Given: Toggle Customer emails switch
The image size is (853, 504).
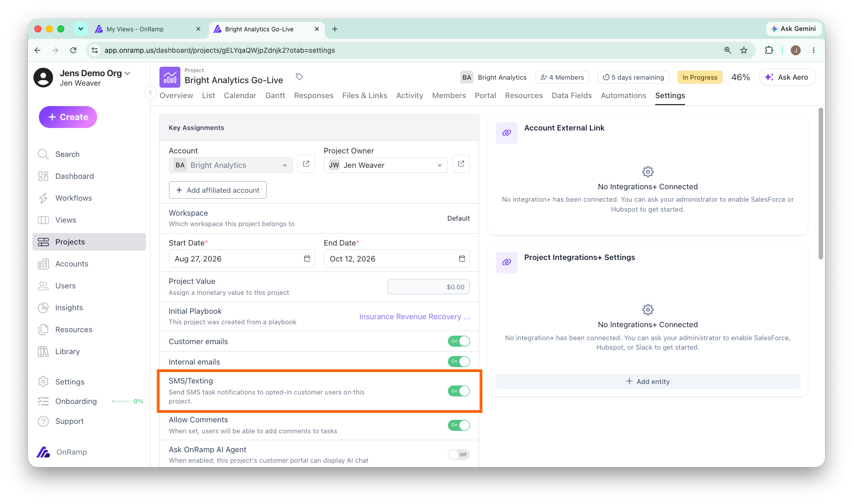Looking at the screenshot, I should pyautogui.click(x=459, y=341).
